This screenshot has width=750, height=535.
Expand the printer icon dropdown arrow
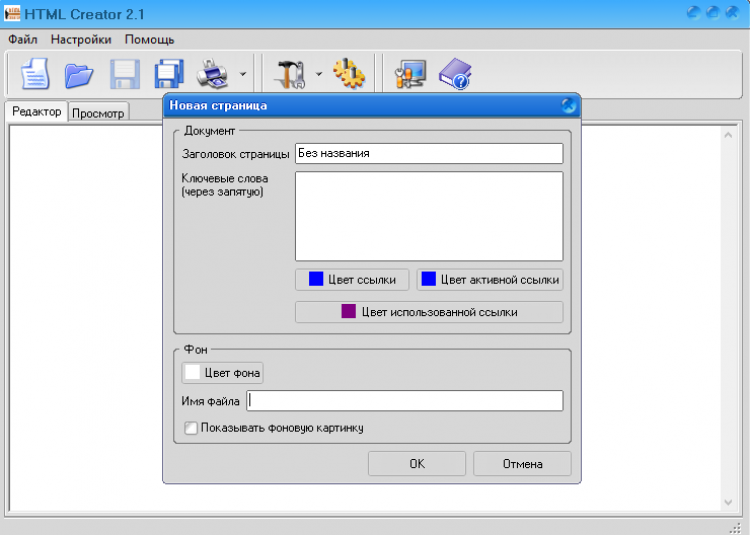point(243,74)
